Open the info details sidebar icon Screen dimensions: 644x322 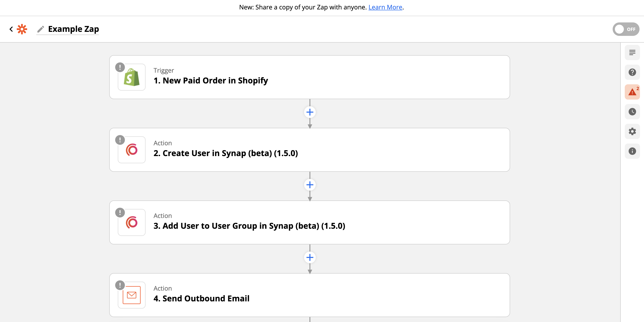click(x=632, y=151)
